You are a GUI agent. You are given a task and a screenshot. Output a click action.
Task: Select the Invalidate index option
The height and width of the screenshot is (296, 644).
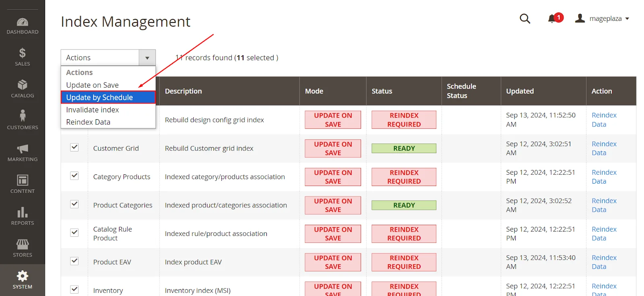pyautogui.click(x=93, y=110)
